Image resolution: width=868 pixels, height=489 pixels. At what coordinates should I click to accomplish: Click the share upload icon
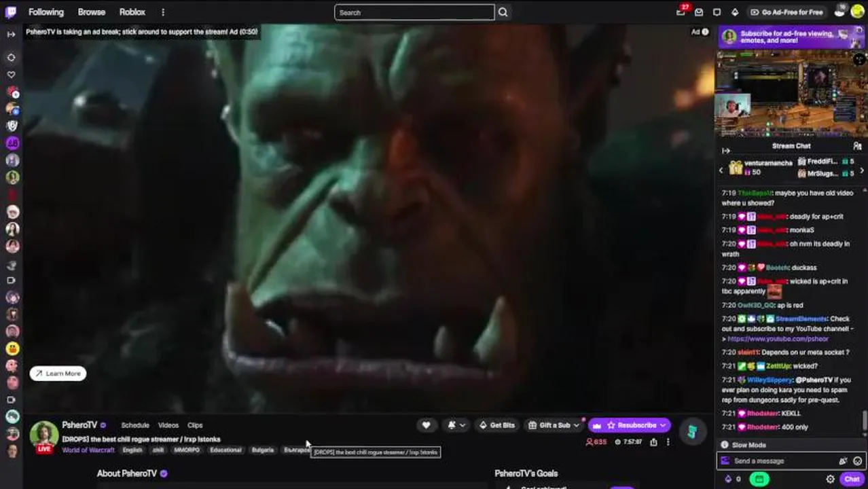click(653, 442)
